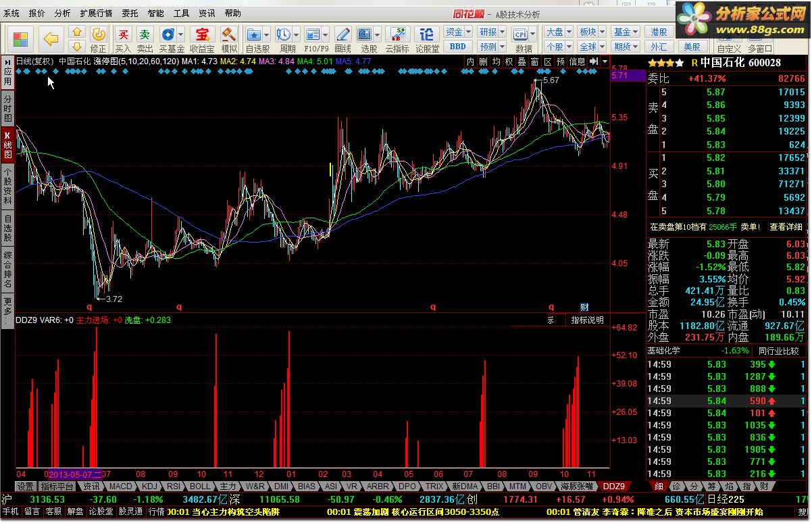Viewport: 812px width, 523px height.
Task: Click the 港股 button
Action: coord(659,32)
